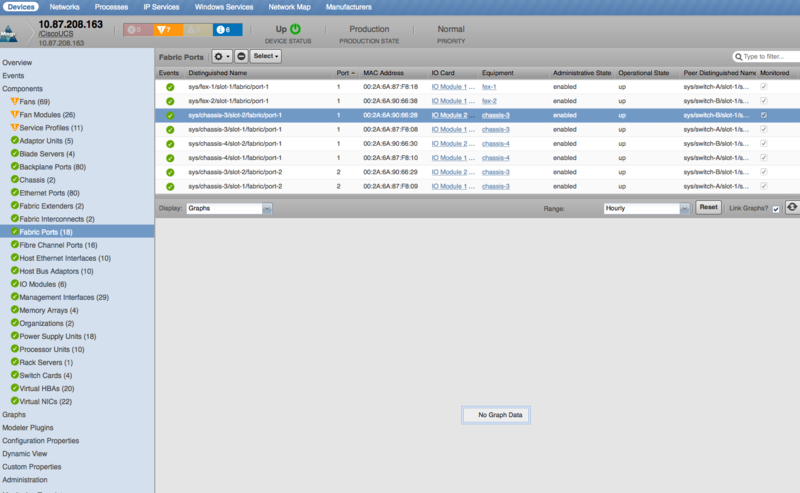This screenshot has width=800, height=493.
Task: Toggle Monitored checkbox for sys/chassis-3/slot-2/fabric/port-1
Action: tap(764, 115)
